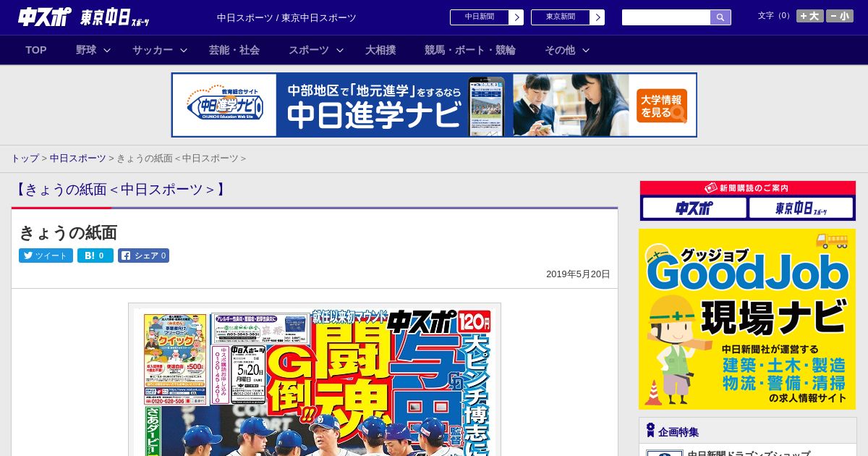
Task: Click the 企画特集 heading
Action: coord(678,431)
